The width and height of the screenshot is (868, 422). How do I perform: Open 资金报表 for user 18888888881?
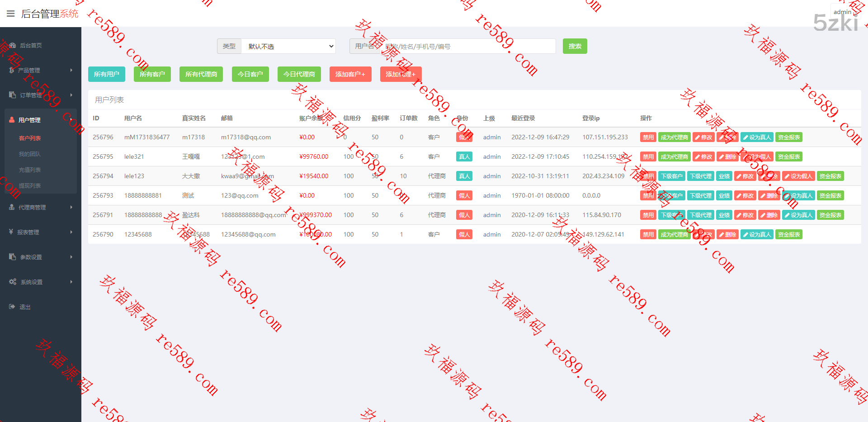click(x=830, y=195)
